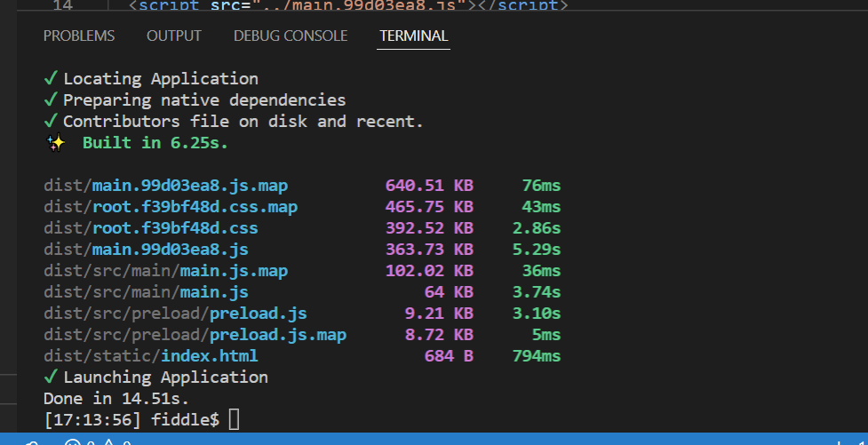The image size is (868, 445).
Task: Click the 76ms build time value
Action: (541, 186)
